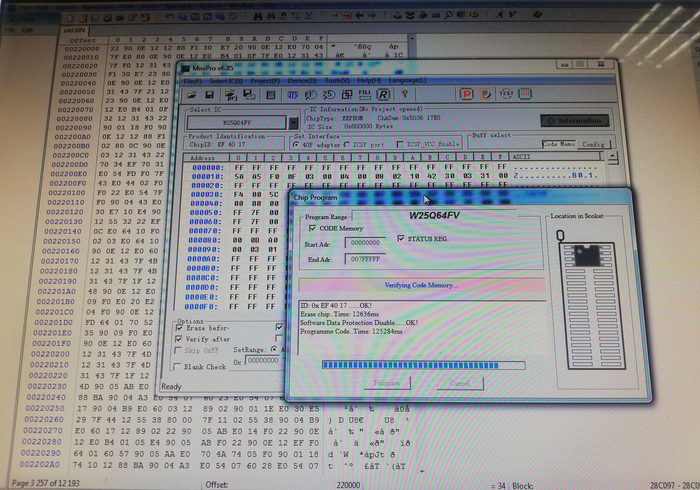This screenshot has height=490, width=700.
Task: Click offset 00220000 in the hex editor
Action: pos(82,49)
